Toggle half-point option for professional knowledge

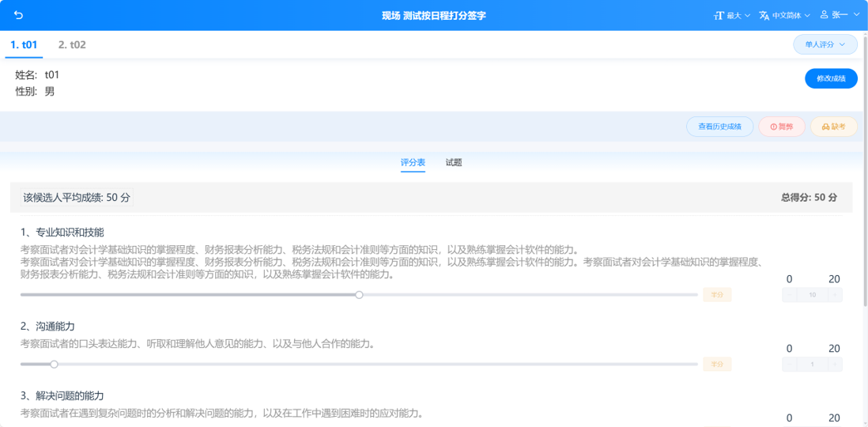[718, 295]
